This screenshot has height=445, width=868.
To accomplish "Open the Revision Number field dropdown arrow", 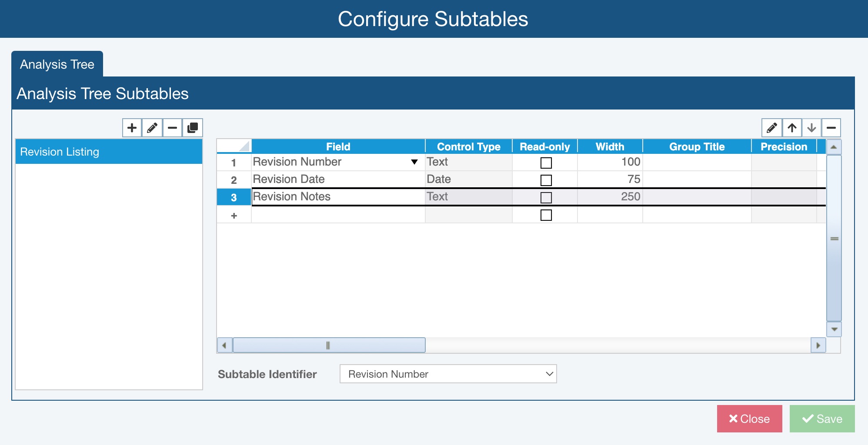I will (x=414, y=162).
